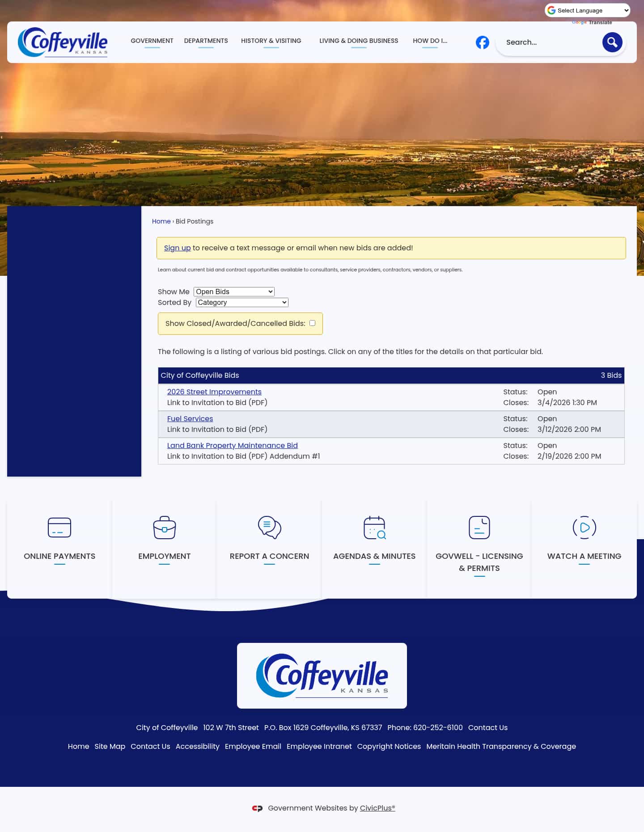Click Agendas & Minutes label
Screen dimensions: 644x832
(x=374, y=556)
